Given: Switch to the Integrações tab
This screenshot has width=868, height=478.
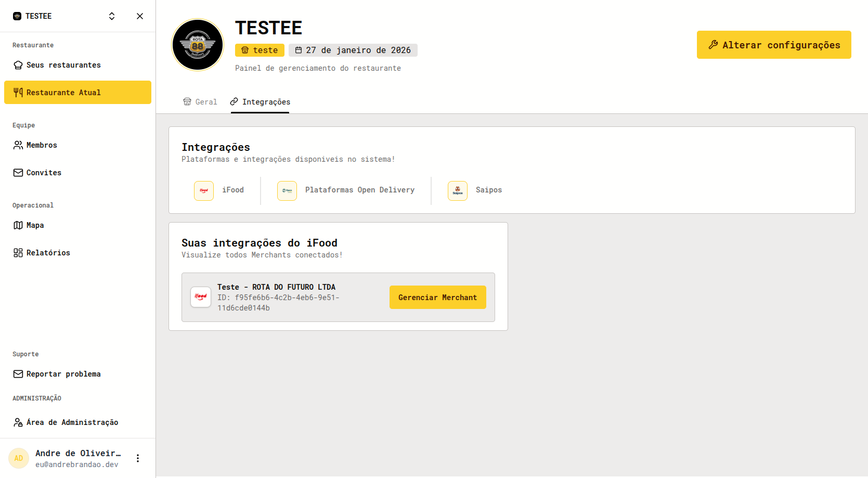Looking at the screenshot, I should (260, 102).
